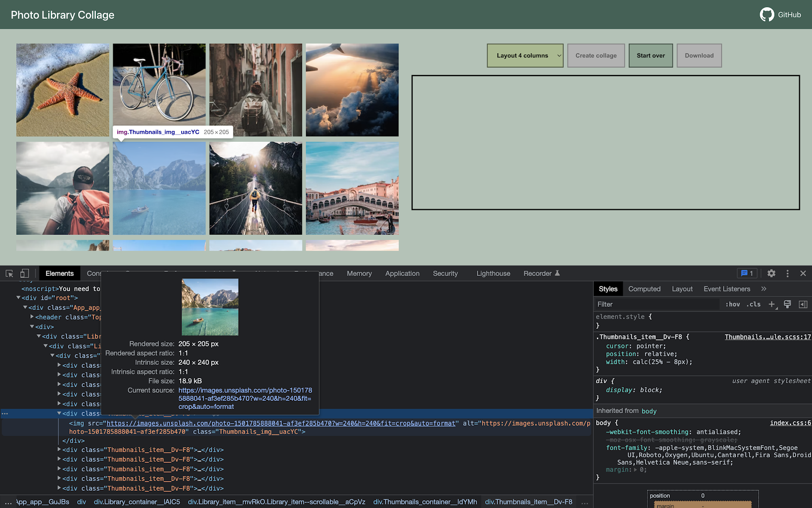Toggle the :hov element state panel
Image resolution: width=812 pixels, height=508 pixels.
(732, 304)
